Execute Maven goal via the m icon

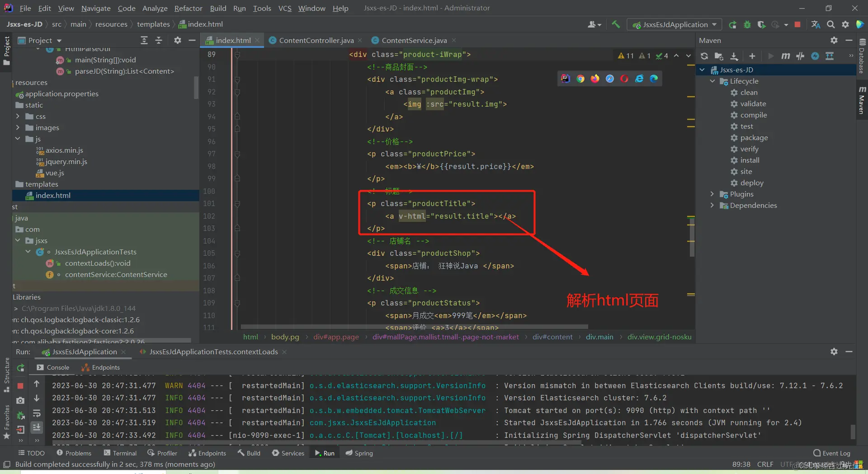point(786,56)
